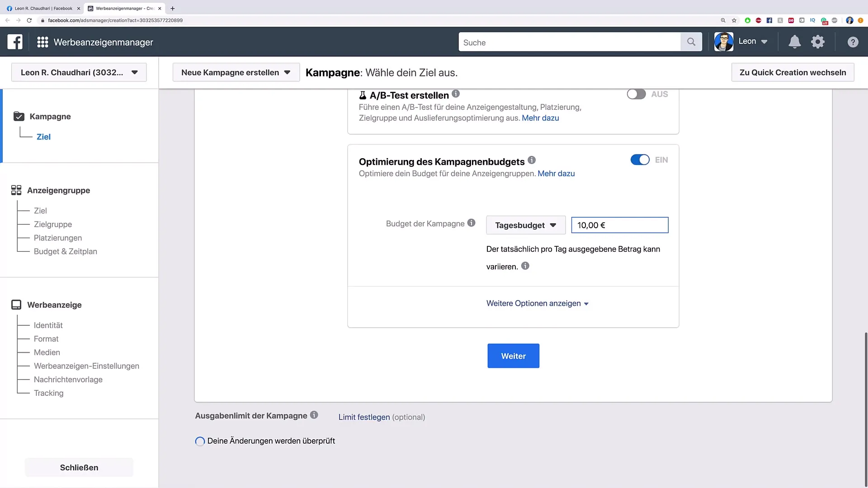
Task: Click 'Zu Quick Creation wechseln' button
Action: coord(793,72)
